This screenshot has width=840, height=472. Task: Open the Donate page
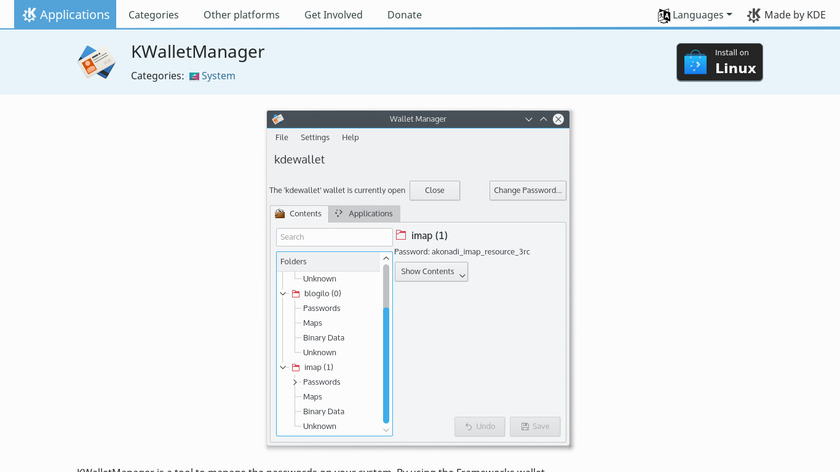[404, 14]
